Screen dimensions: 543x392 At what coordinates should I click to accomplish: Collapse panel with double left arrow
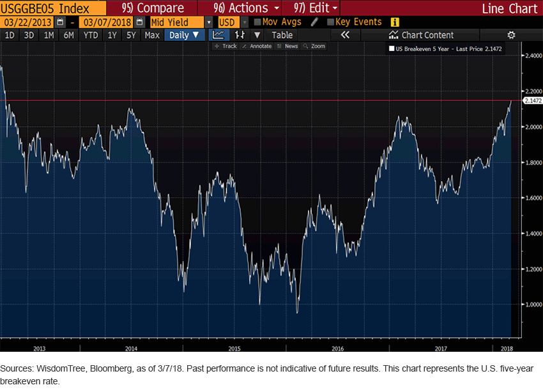coord(345,35)
